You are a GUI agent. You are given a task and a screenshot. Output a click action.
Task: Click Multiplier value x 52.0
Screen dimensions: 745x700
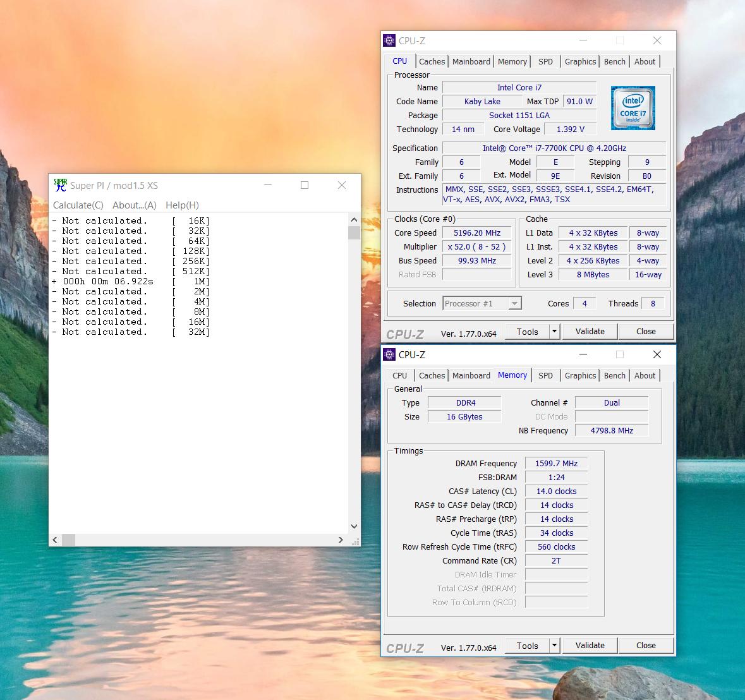click(x=477, y=246)
